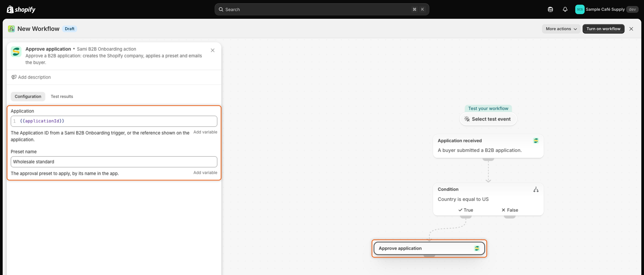Click the Draft status badge

[69, 29]
